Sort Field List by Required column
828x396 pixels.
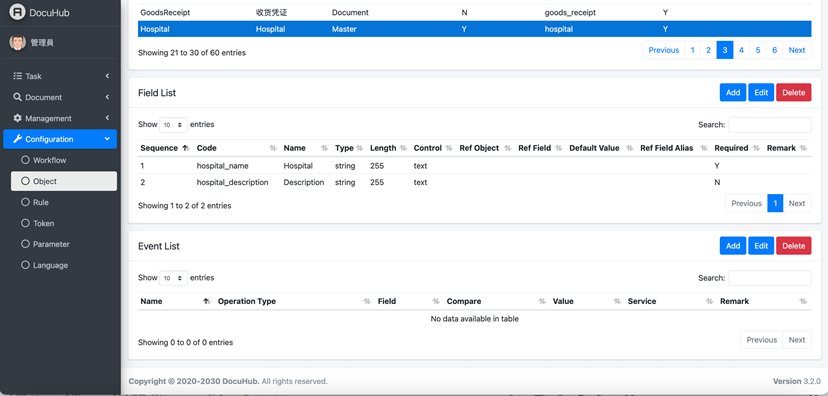(x=738, y=148)
